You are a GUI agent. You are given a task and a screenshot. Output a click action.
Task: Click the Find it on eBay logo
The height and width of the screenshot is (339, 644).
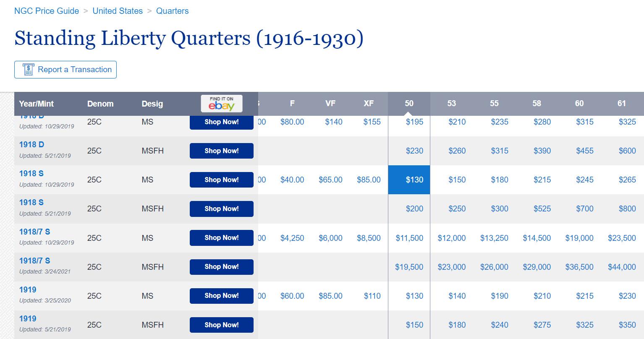click(222, 104)
